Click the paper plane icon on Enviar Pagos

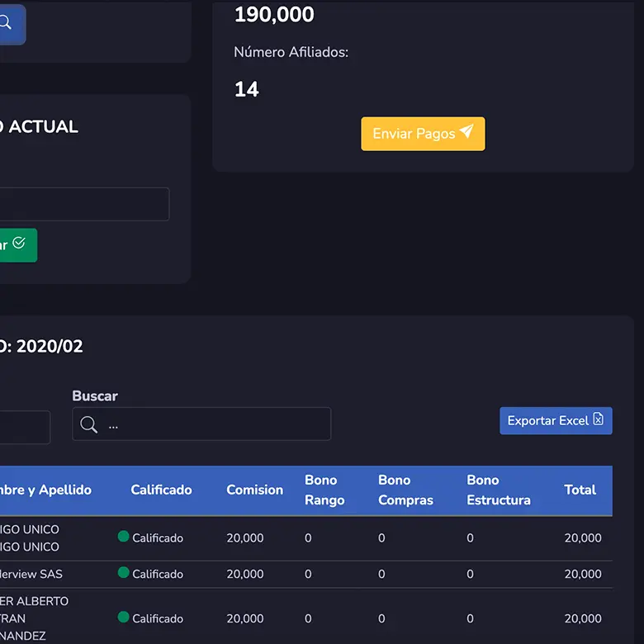point(466,133)
